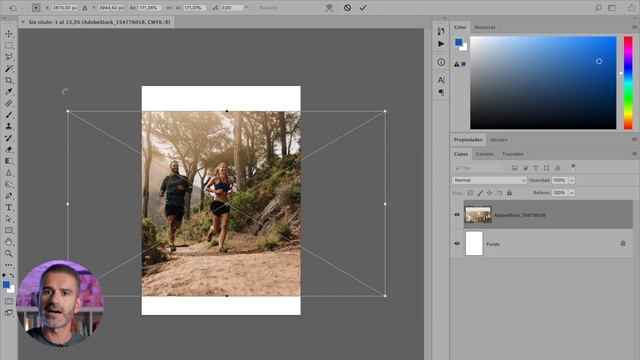This screenshot has width=640, height=360.
Task: Select the Magic Wand tool
Action: click(9, 69)
